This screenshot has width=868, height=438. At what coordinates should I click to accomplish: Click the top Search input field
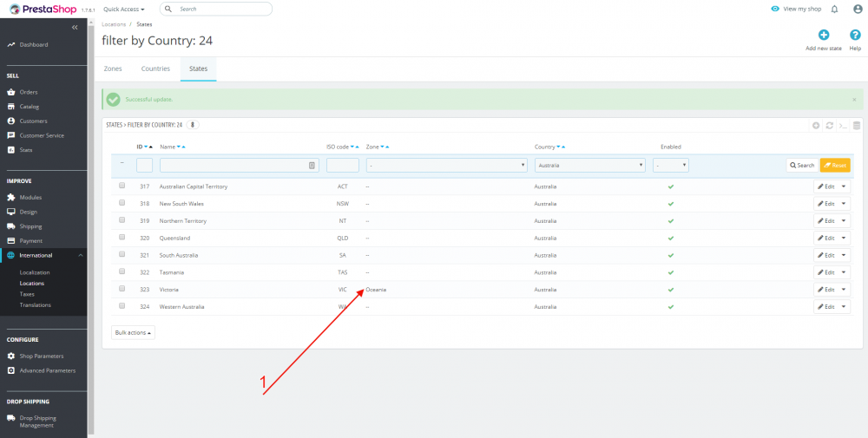(x=216, y=9)
